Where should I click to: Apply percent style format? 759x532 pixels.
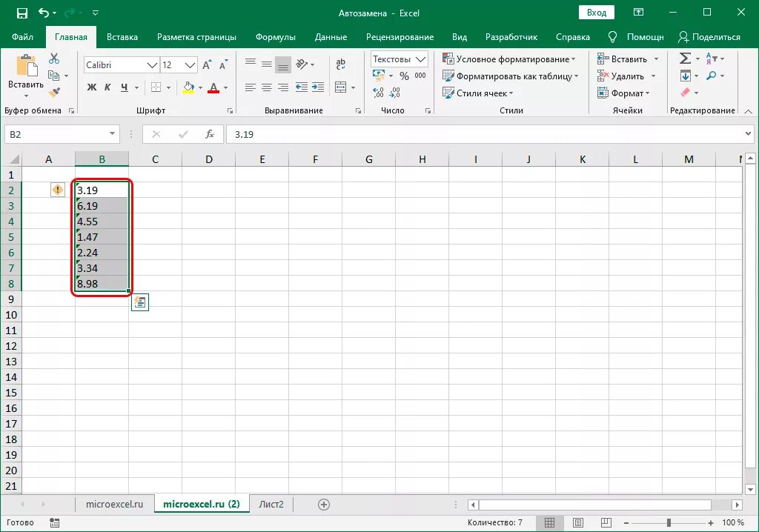[404, 76]
